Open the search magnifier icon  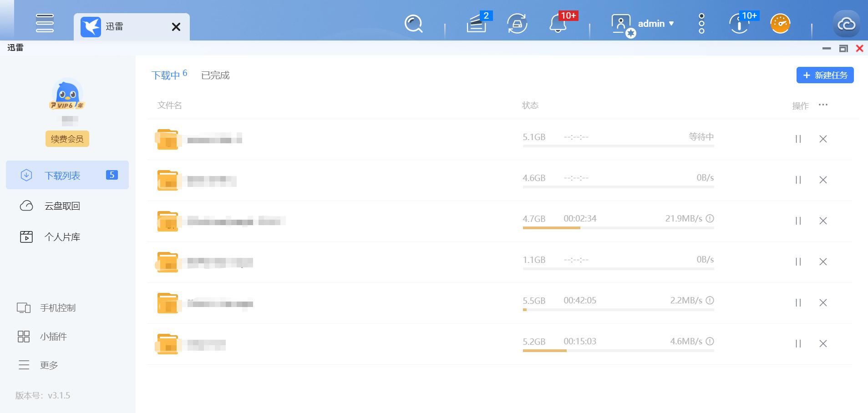click(414, 24)
